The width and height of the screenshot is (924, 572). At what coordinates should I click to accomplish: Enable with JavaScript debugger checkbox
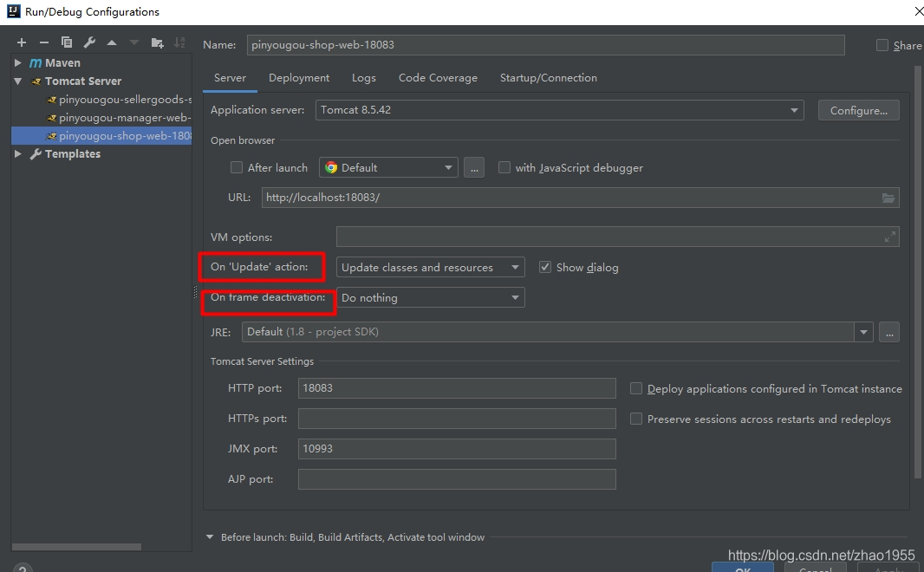pyautogui.click(x=504, y=168)
